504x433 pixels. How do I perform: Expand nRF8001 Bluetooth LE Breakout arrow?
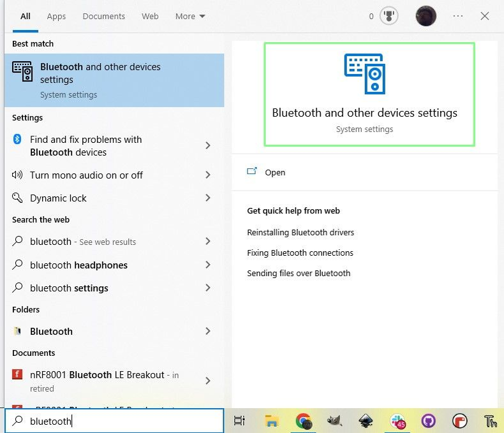[208, 381]
